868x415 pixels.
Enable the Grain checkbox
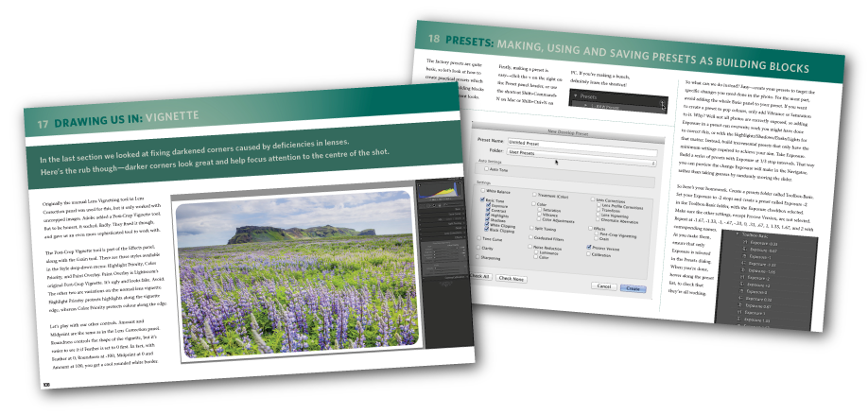[x=596, y=238]
